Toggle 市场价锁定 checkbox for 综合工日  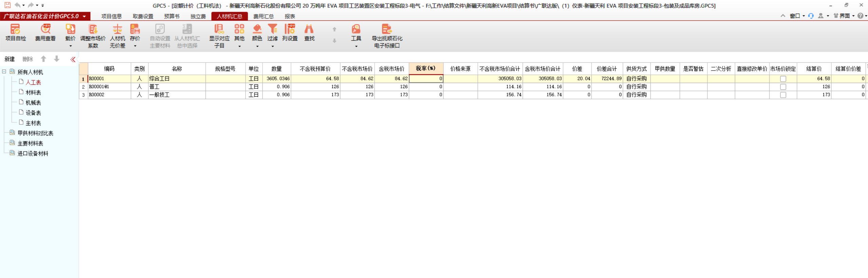pos(783,79)
